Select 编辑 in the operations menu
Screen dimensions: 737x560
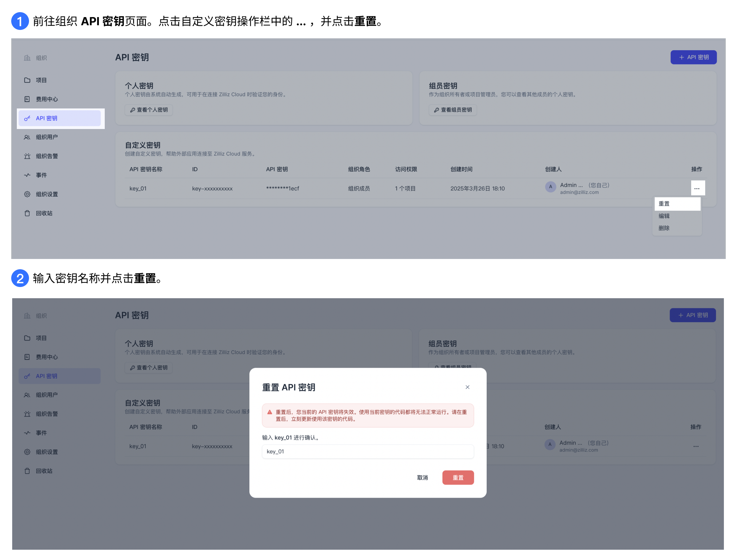pyautogui.click(x=664, y=216)
